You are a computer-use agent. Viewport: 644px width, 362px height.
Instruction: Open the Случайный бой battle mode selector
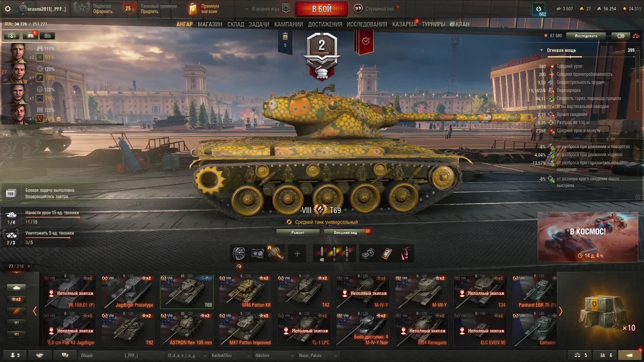tap(375, 9)
